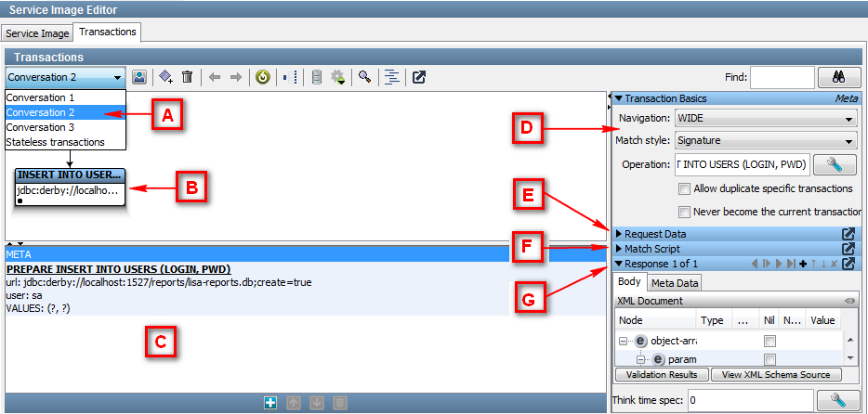This screenshot has width=868, height=414.
Task: Switch to the Service Image tab
Action: pos(38,33)
